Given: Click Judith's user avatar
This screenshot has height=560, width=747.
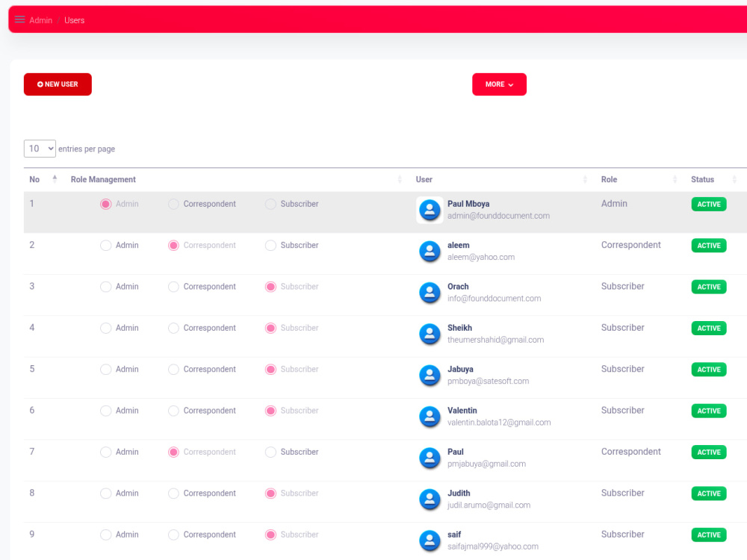Looking at the screenshot, I should [430, 499].
